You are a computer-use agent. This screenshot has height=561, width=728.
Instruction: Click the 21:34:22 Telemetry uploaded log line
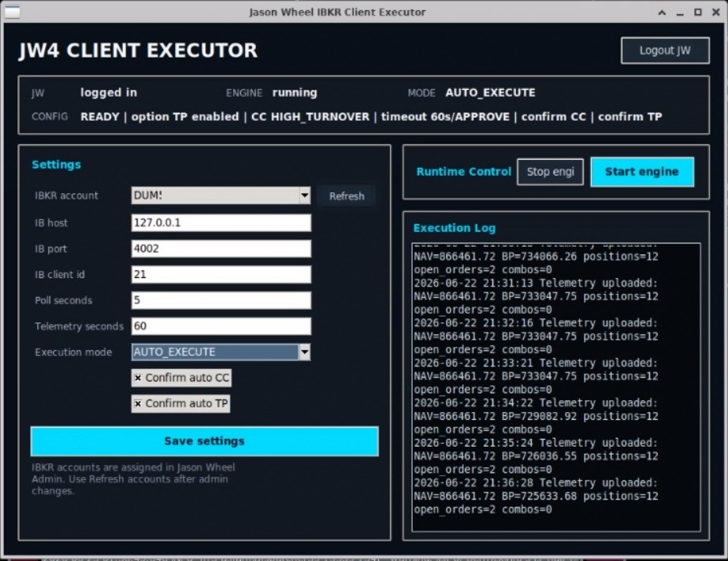coord(536,403)
